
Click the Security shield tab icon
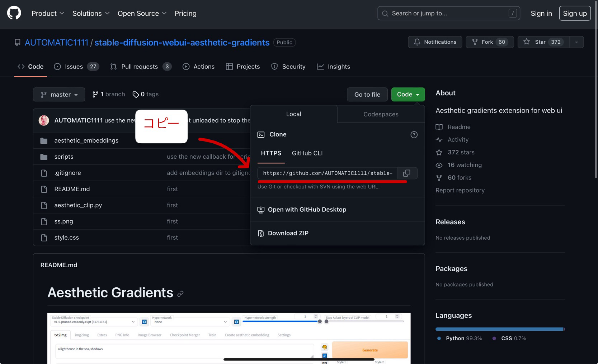274,66
